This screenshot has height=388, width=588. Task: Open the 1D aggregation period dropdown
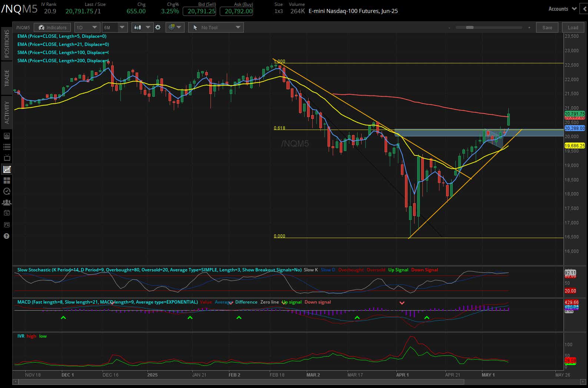tap(87, 27)
